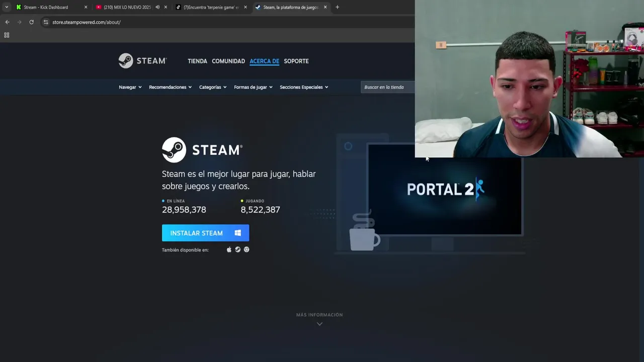Expand the Recomendaciones dropdown
Image resolution: width=644 pixels, height=362 pixels.
171,87
